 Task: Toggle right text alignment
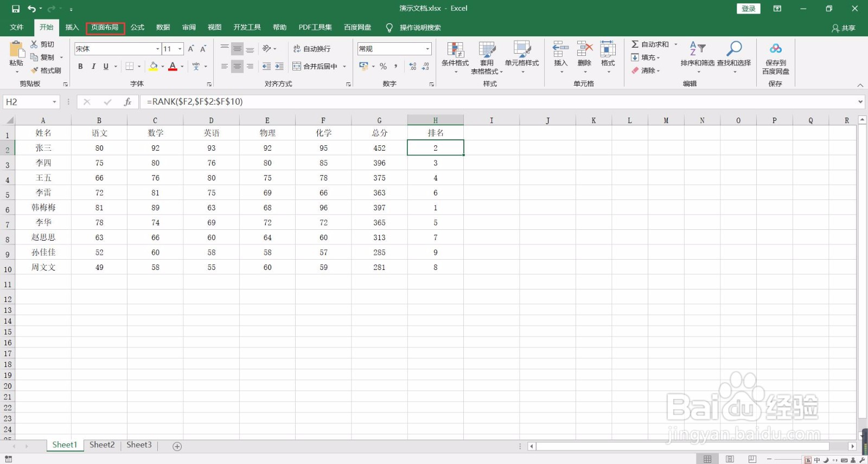[x=250, y=66]
